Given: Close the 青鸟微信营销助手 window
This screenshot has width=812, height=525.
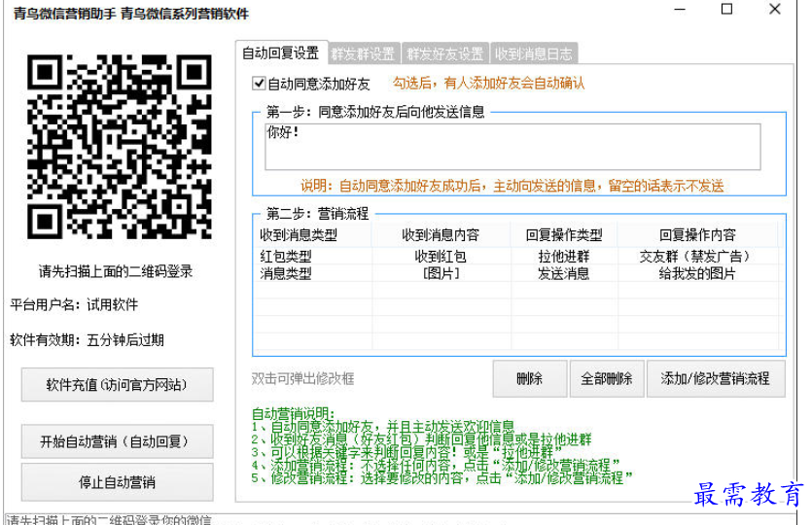Looking at the screenshot, I should (775, 10).
